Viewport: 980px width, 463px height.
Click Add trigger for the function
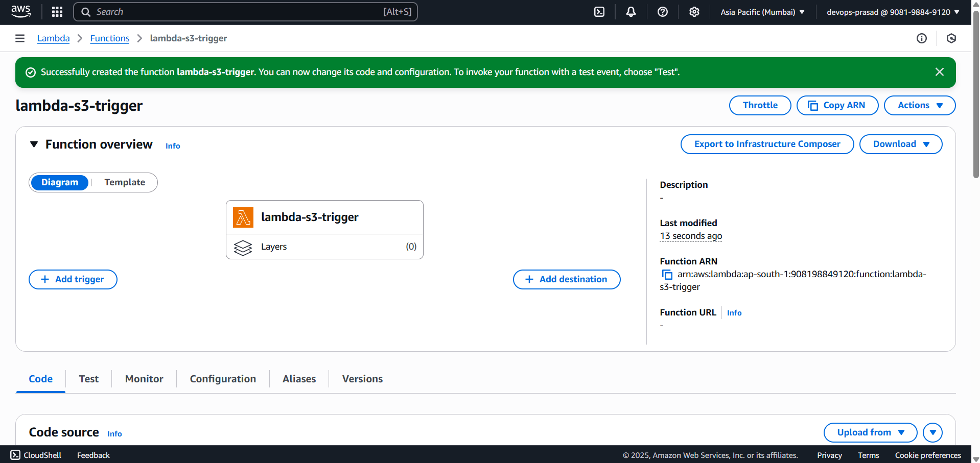pos(73,279)
